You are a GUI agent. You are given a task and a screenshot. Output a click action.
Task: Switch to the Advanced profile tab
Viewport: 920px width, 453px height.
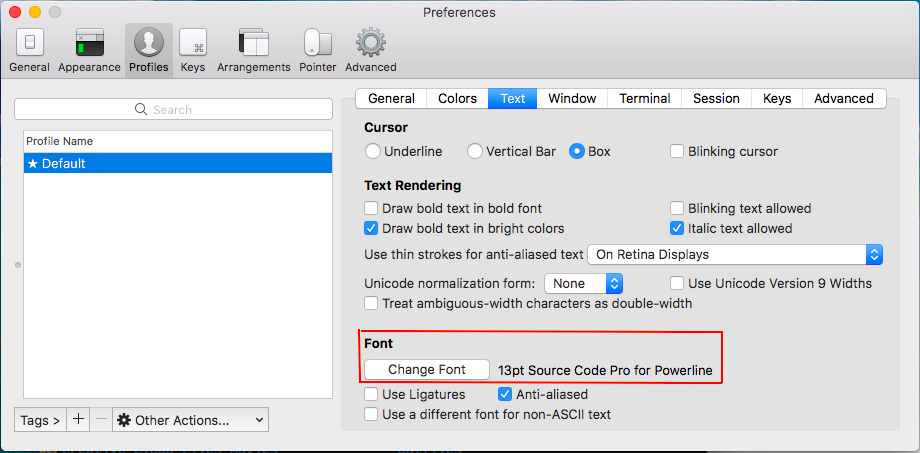click(x=844, y=99)
